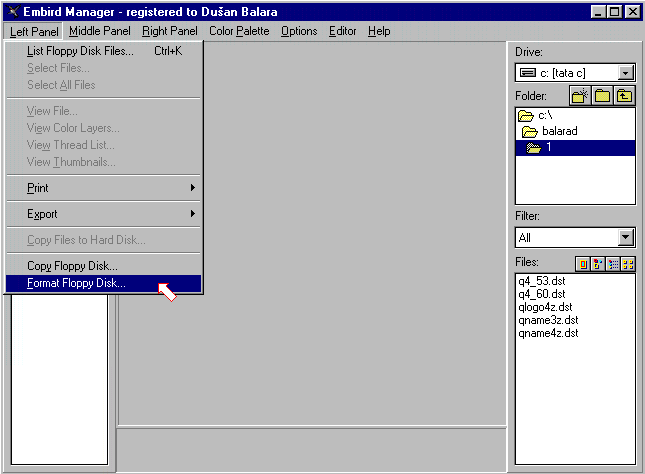Select file qname4z.dst
645x474 pixels.
[x=548, y=333]
